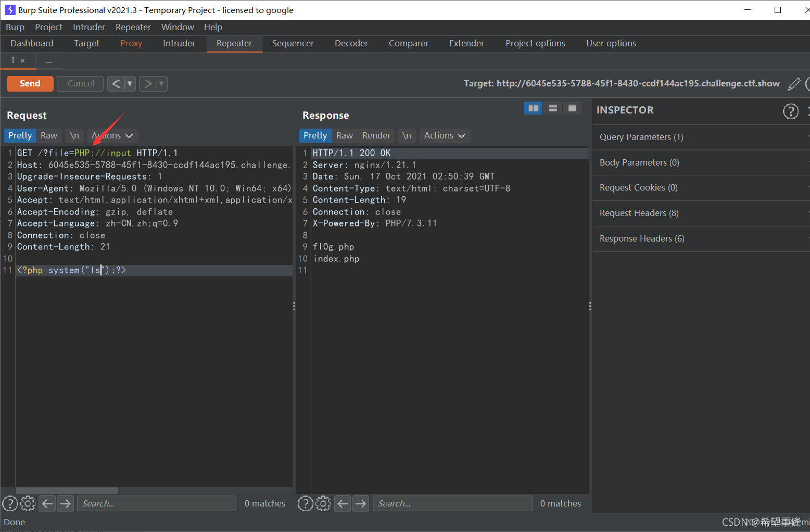Click the Request search field
This screenshot has width=810, height=532.
coord(157,503)
